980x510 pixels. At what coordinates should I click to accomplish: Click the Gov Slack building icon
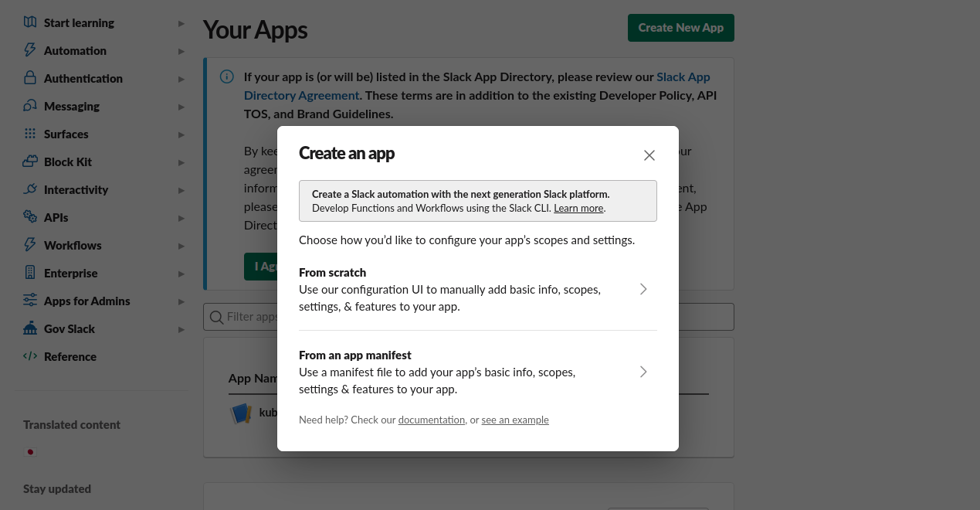point(30,328)
